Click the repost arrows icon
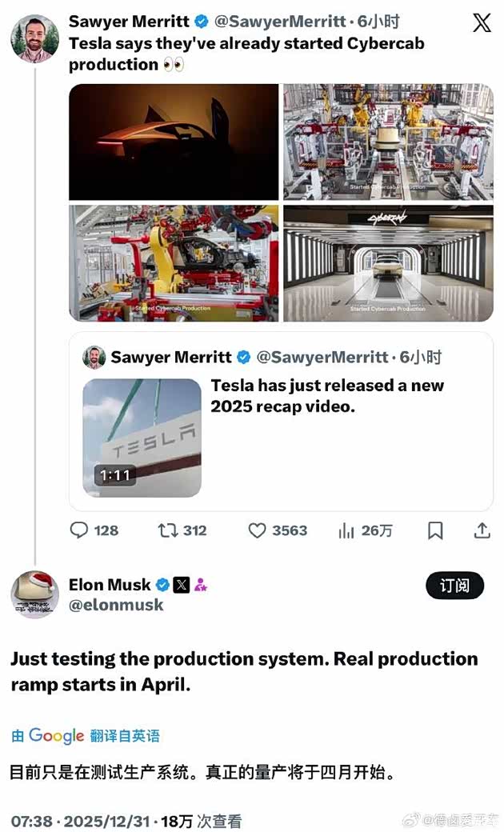Image resolution: width=504 pixels, height=832 pixels. [167, 530]
